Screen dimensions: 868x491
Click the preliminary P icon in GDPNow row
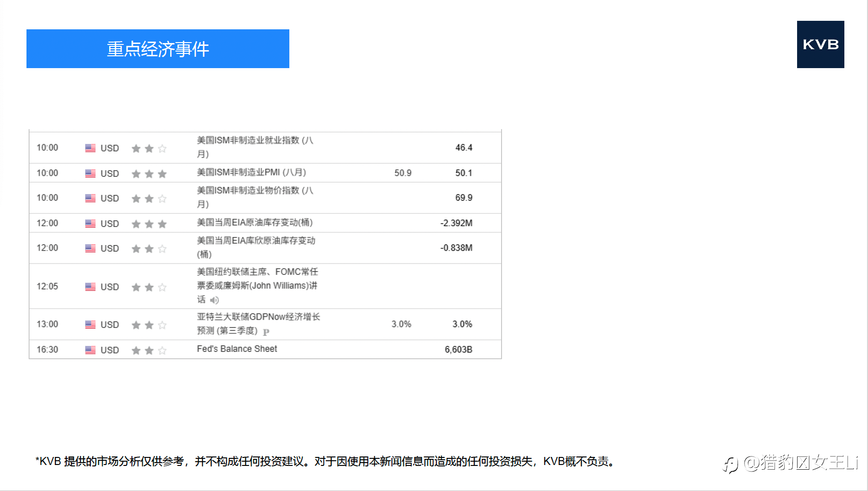click(x=266, y=332)
